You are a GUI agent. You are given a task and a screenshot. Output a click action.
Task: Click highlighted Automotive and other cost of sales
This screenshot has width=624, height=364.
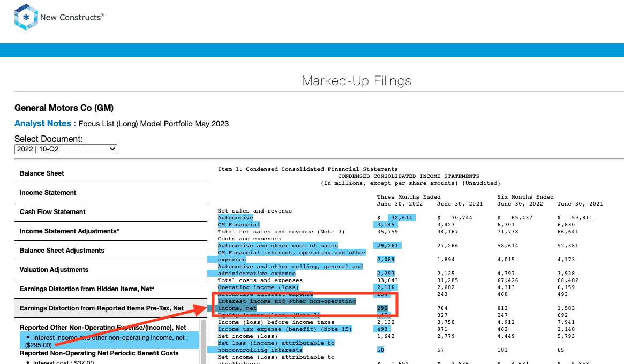tap(278, 246)
